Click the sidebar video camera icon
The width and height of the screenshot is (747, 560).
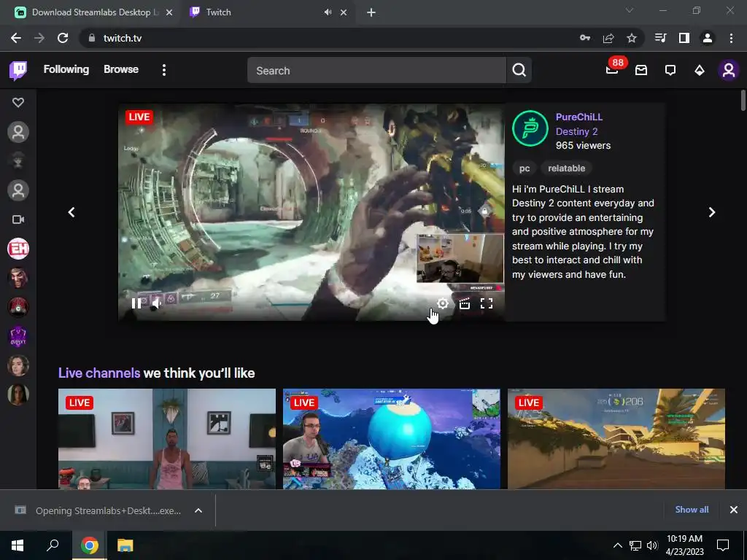[18, 219]
